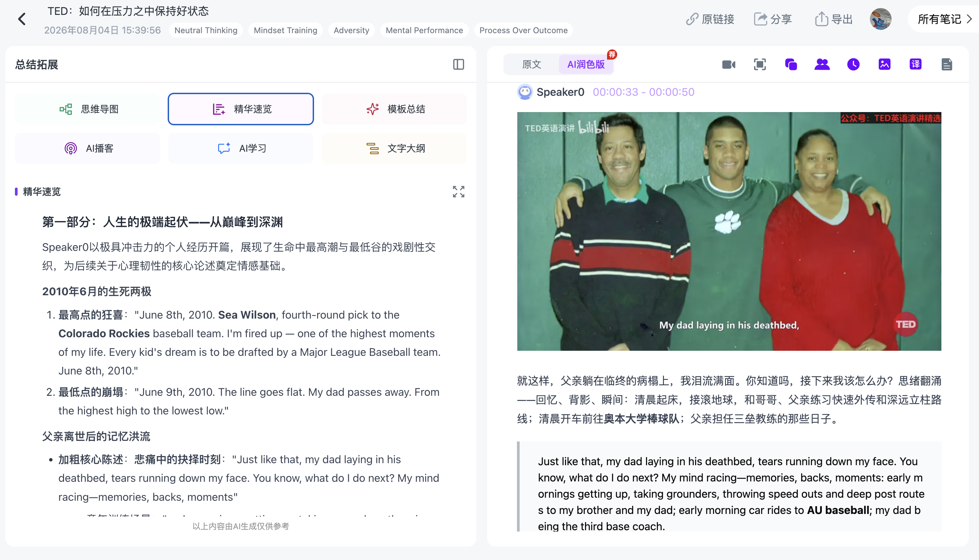This screenshot has height=560, width=979.
Task: Click the Speaker0 name label
Action: coord(560,92)
